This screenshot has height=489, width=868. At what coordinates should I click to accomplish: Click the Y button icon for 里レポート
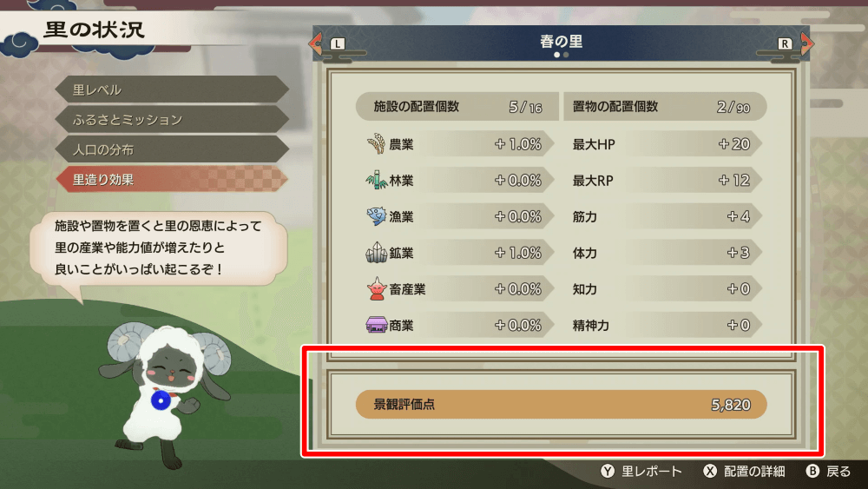coord(608,471)
